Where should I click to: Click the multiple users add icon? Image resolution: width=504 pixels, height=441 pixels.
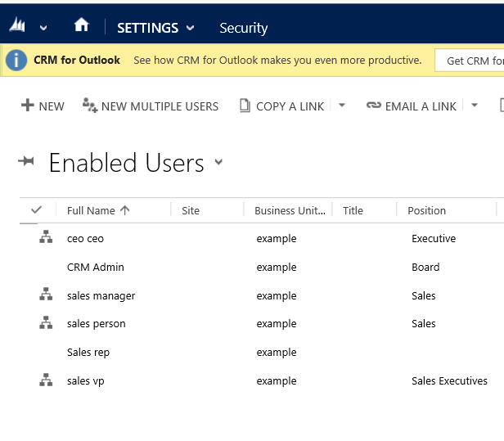pyautogui.click(x=90, y=105)
